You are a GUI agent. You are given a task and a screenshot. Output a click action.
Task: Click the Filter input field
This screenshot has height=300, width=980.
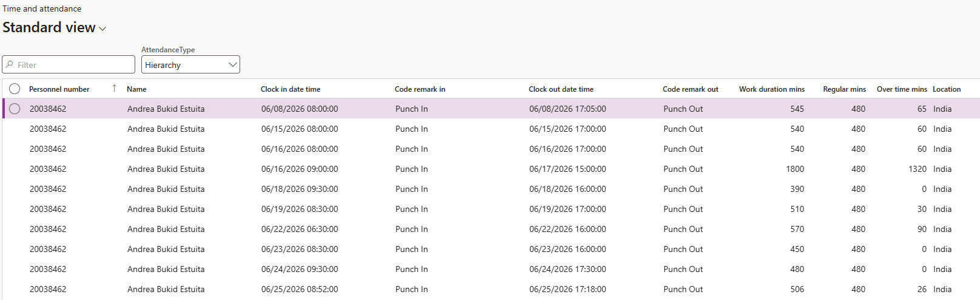coord(69,64)
